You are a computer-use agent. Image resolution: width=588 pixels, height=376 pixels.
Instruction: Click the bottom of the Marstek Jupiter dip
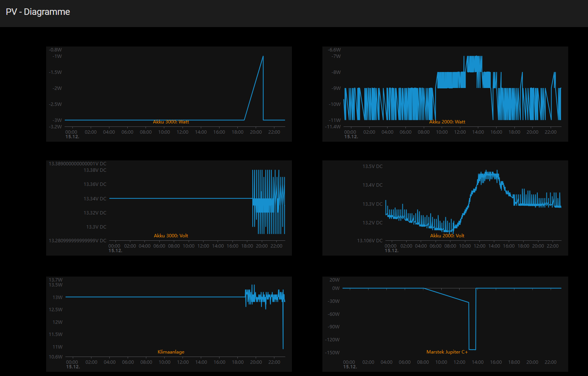472,349
